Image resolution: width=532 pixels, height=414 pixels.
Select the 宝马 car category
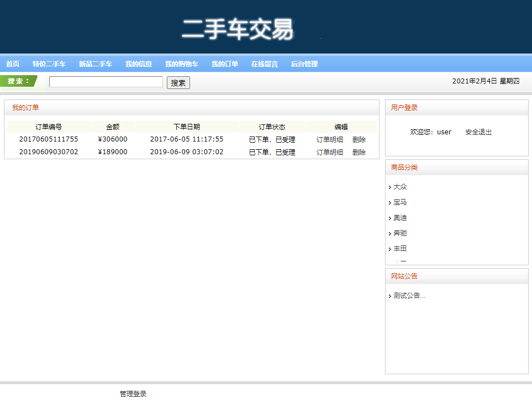[x=400, y=202]
